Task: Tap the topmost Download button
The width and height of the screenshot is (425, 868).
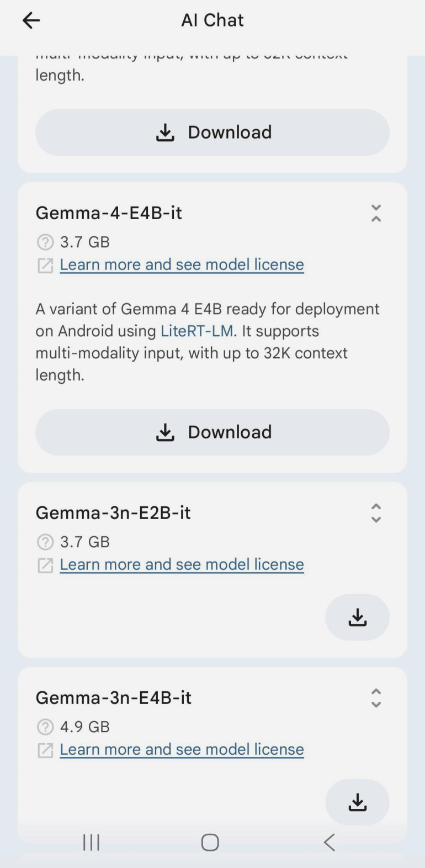Action: 212,133
